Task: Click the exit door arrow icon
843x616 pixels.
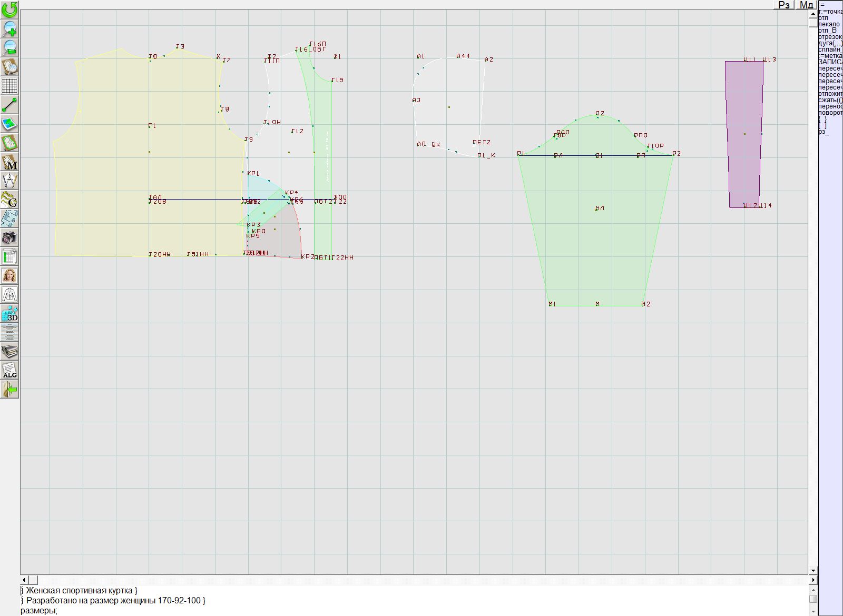Action: point(9,390)
